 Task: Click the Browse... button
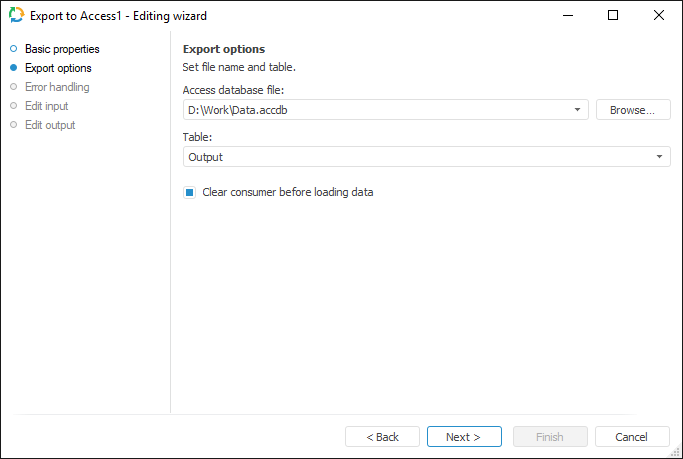point(633,110)
